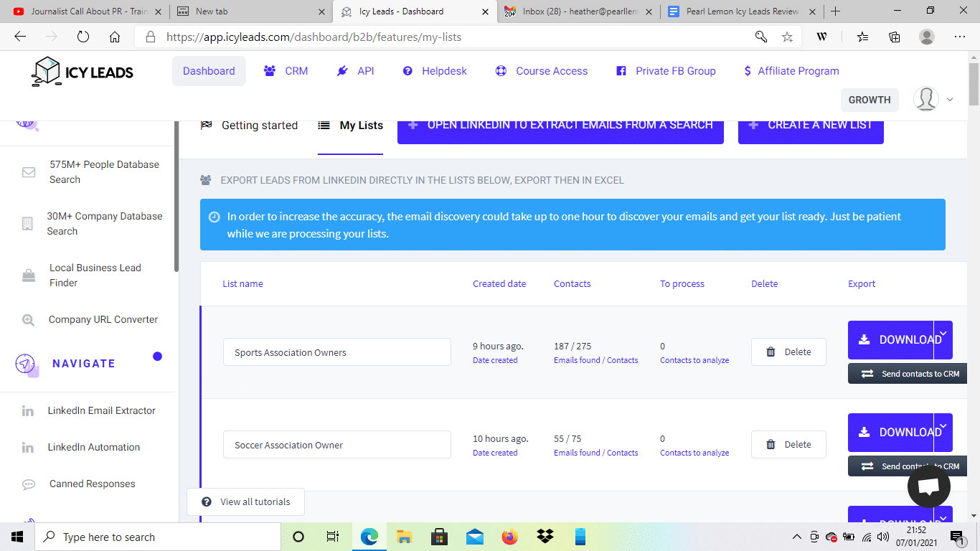Switch to the My Lists tab

pos(351,126)
